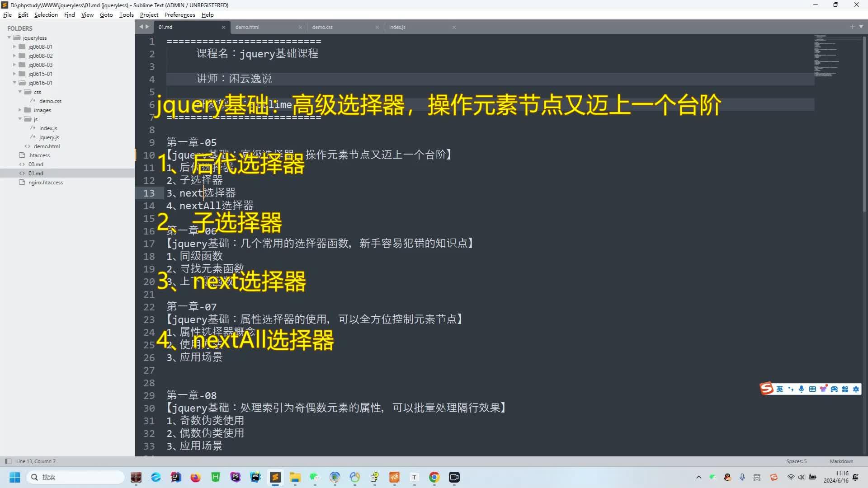
Task: Change Markdown syntax in status bar
Action: pyautogui.click(x=841, y=461)
